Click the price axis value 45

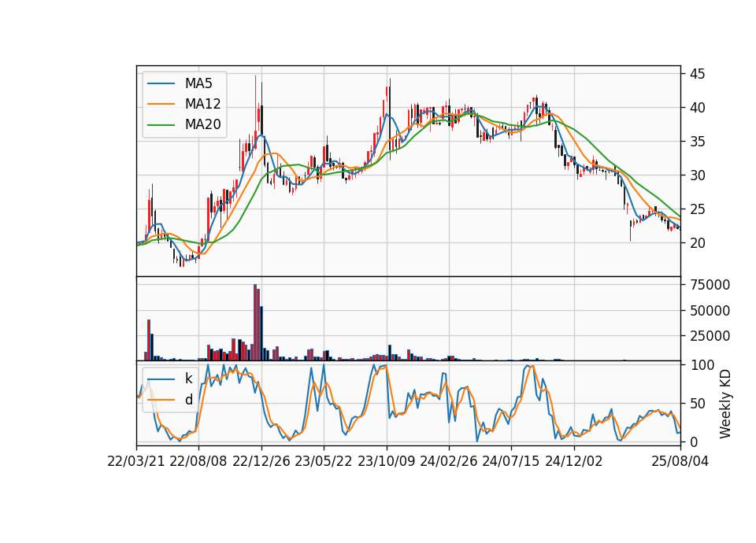coord(697,74)
